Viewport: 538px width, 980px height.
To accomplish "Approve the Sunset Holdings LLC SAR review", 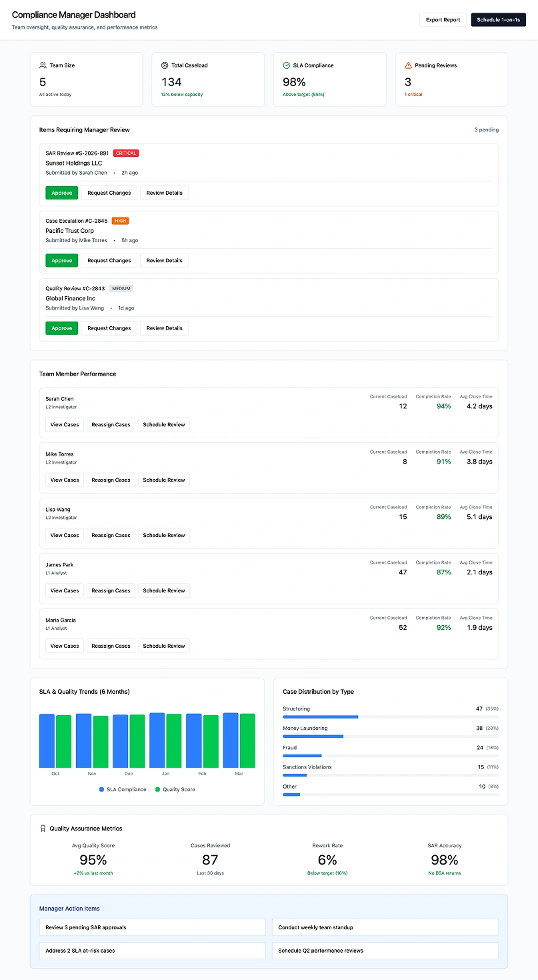I will click(61, 193).
